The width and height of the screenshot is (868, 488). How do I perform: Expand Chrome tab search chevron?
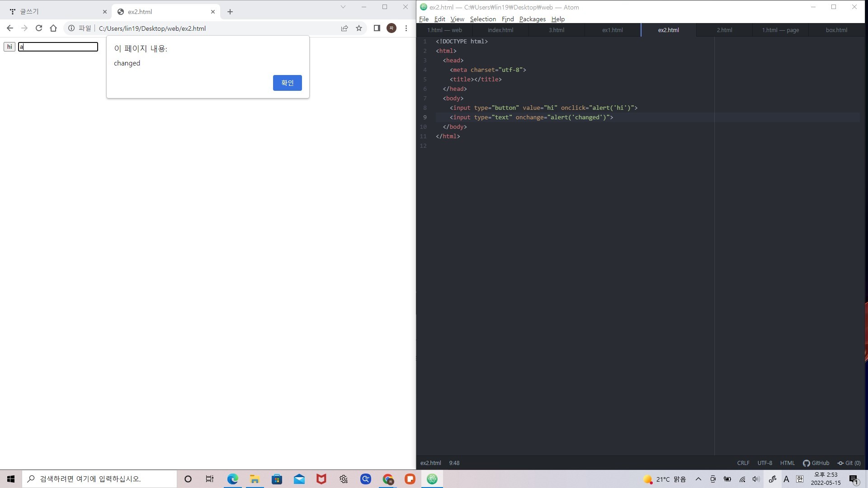point(343,7)
